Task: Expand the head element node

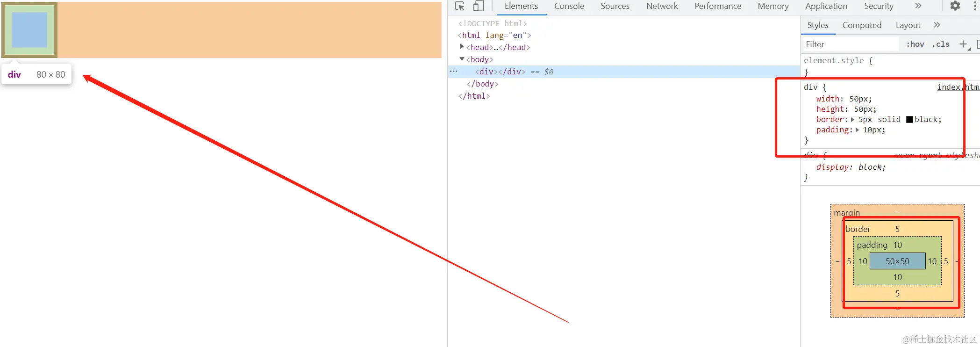Action: coord(462,47)
